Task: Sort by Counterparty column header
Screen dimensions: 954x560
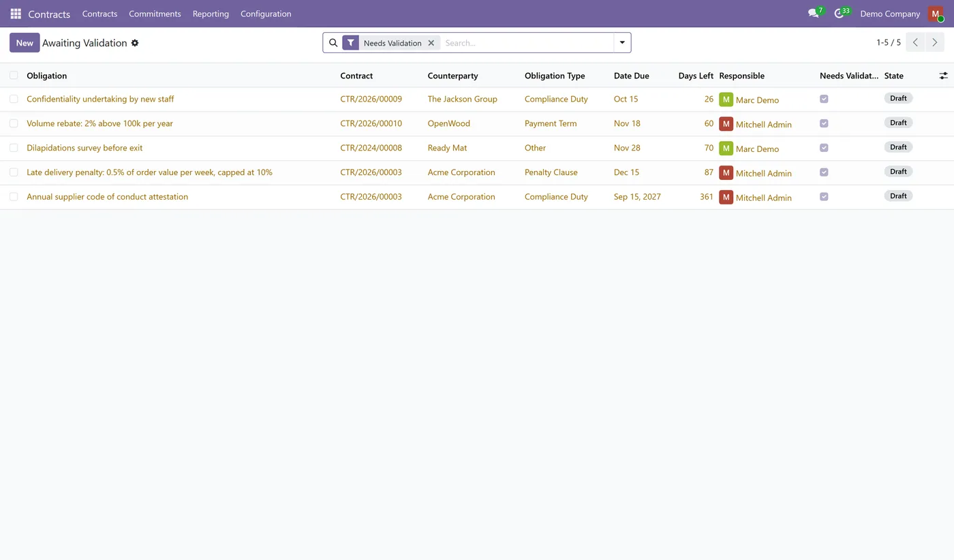Action: [x=452, y=76]
